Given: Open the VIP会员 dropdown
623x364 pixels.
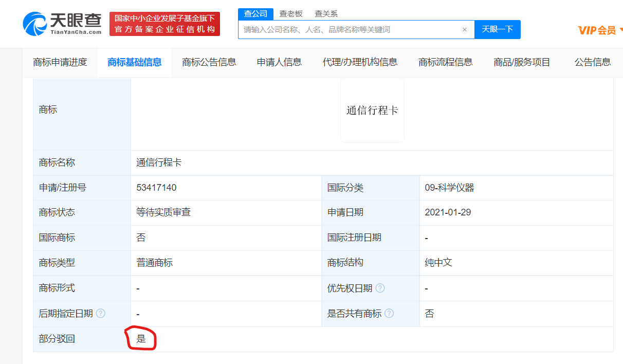Looking at the screenshot, I should (x=600, y=30).
